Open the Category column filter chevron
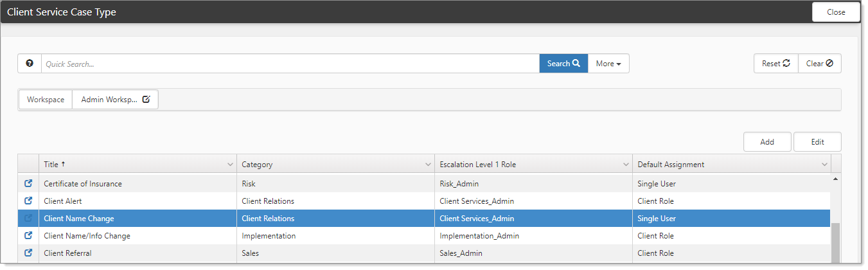This screenshot has height=270, width=868. coord(429,165)
